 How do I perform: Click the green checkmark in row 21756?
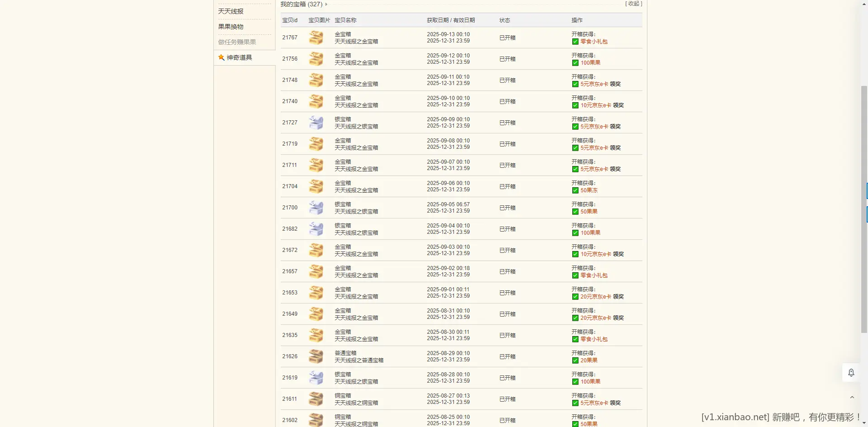[575, 63]
